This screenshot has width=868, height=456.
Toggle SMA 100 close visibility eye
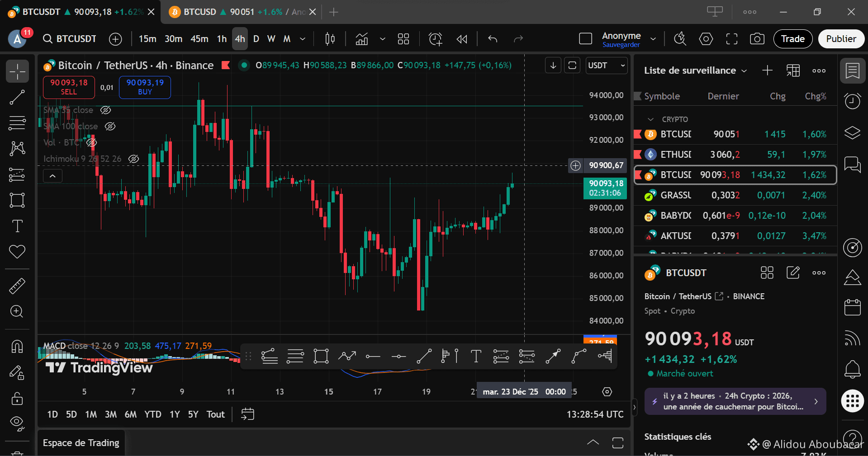click(110, 126)
